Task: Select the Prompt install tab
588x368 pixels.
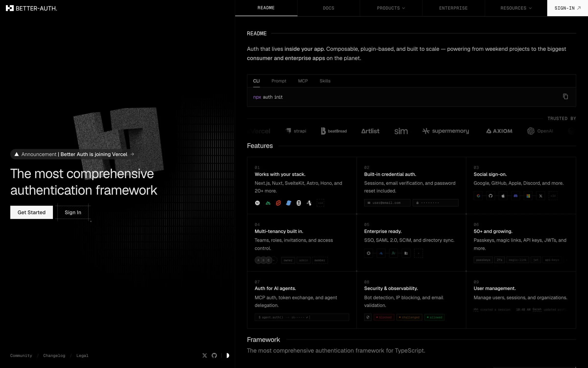Action: (x=279, y=81)
